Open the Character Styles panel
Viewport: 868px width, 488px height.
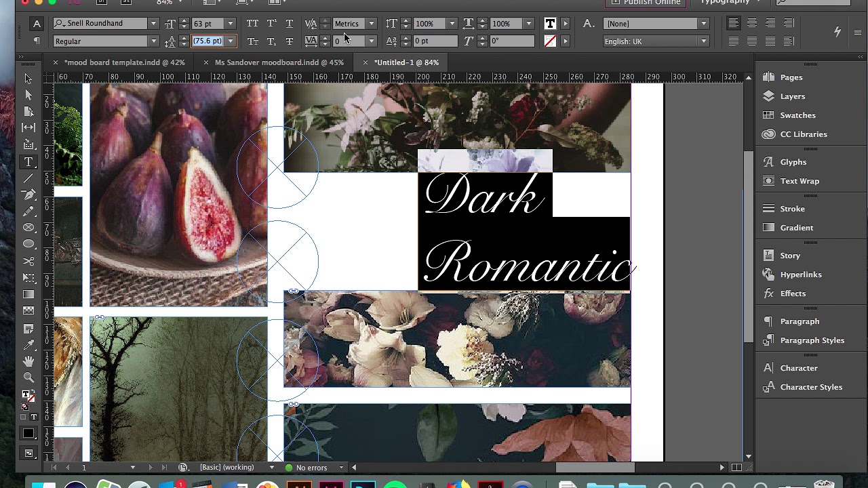[x=811, y=387]
